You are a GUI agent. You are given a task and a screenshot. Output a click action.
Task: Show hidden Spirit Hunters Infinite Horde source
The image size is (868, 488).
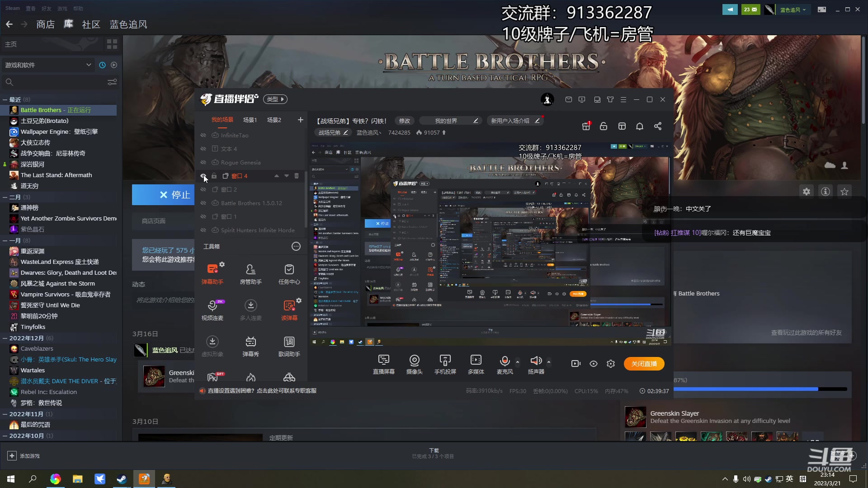click(203, 230)
